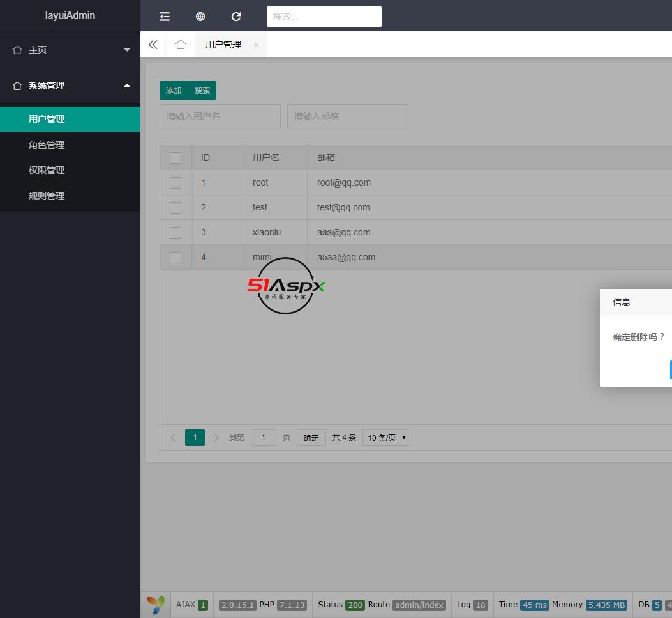Image resolution: width=672 pixels, height=618 pixels.
Task: Click the 共 4 条 total count text
Action: (344, 438)
